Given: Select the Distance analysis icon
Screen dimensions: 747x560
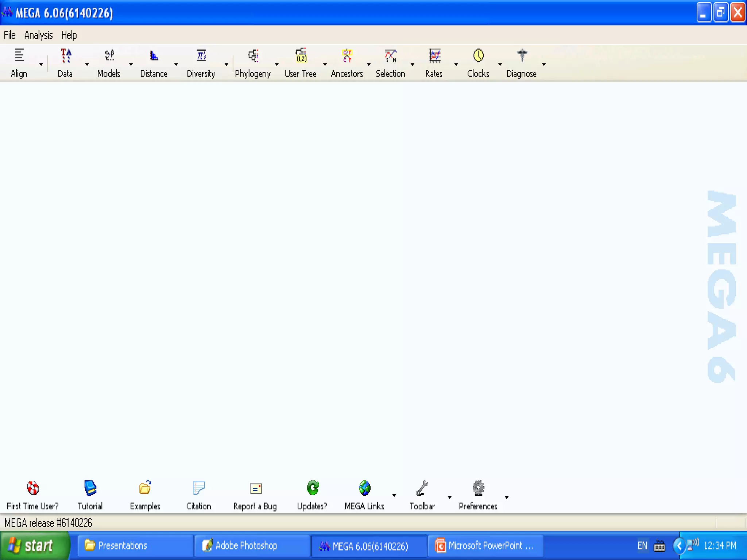Looking at the screenshot, I should 154,56.
